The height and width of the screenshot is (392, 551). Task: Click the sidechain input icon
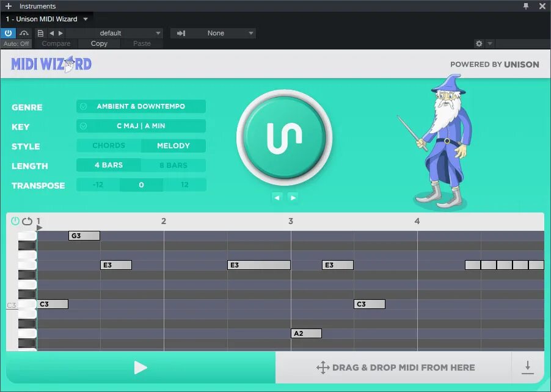(x=181, y=33)
